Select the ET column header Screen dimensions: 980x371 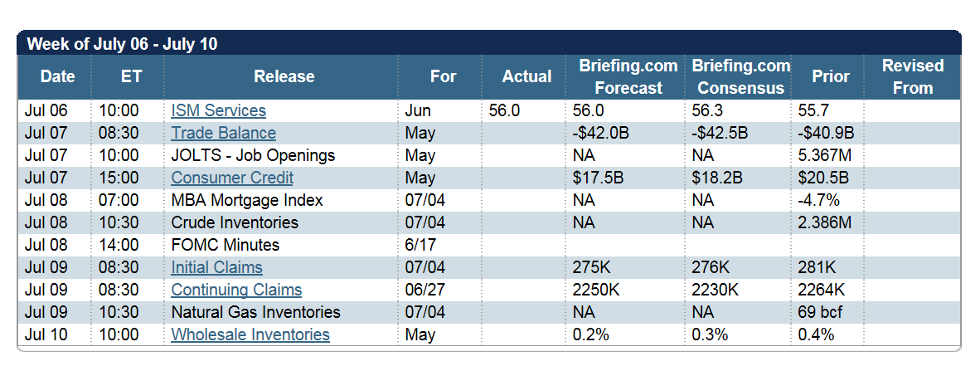point(131,76)
